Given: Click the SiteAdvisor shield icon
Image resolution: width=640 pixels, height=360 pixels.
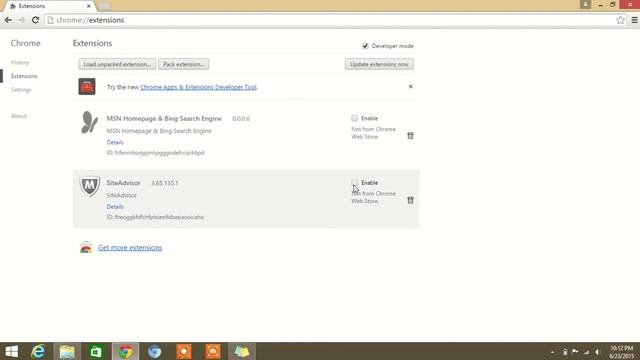Looking at the screenshot, I should click(x=89, y=186).
